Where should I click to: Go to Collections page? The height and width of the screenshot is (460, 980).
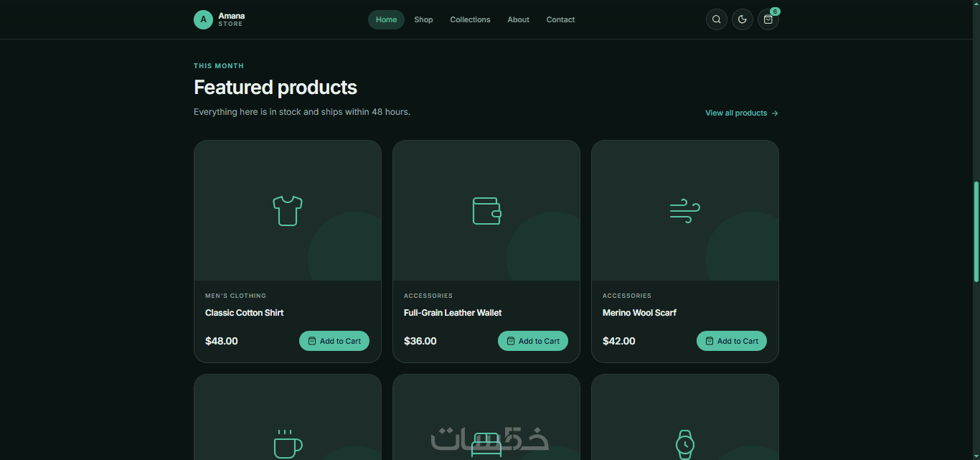[x=470, y=19]
